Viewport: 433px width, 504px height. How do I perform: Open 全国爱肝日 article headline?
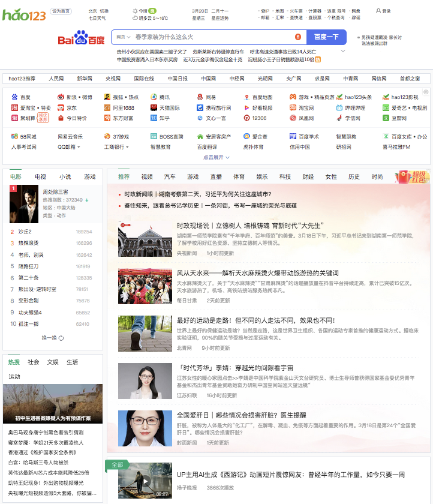242,415
